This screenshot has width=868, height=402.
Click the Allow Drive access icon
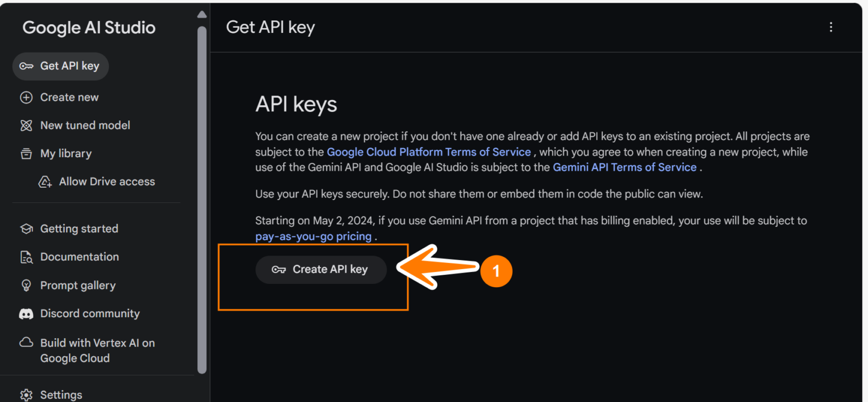[x=45, y=181]
